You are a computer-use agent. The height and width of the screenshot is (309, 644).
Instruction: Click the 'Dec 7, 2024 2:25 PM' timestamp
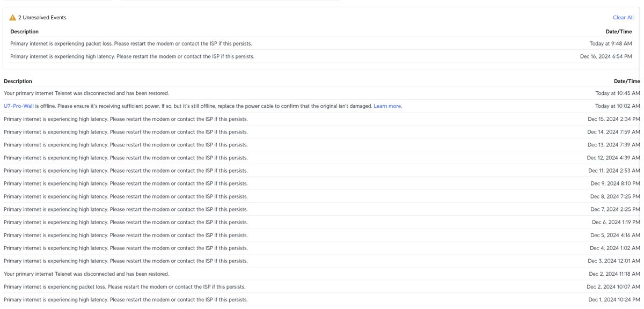coord(616,209)
